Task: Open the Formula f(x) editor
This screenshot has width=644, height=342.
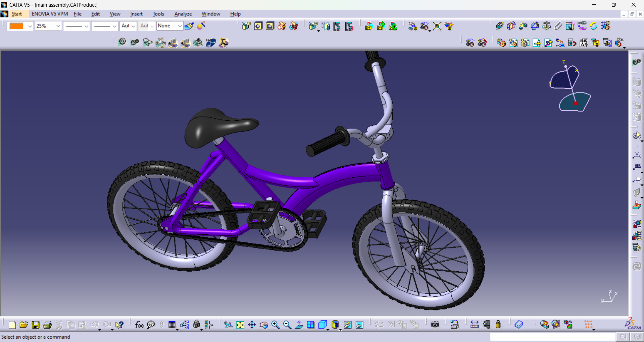Action: tap(139, 325)
